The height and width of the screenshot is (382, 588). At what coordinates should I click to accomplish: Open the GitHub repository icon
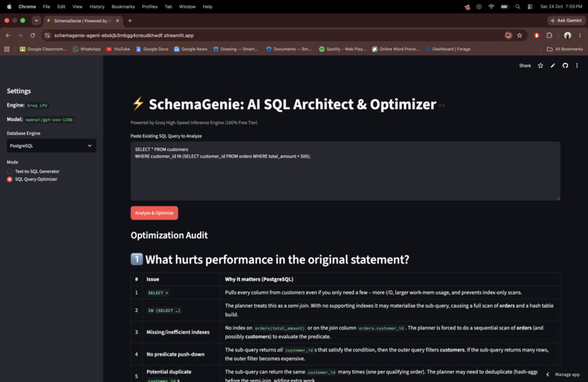coord(565,66)
